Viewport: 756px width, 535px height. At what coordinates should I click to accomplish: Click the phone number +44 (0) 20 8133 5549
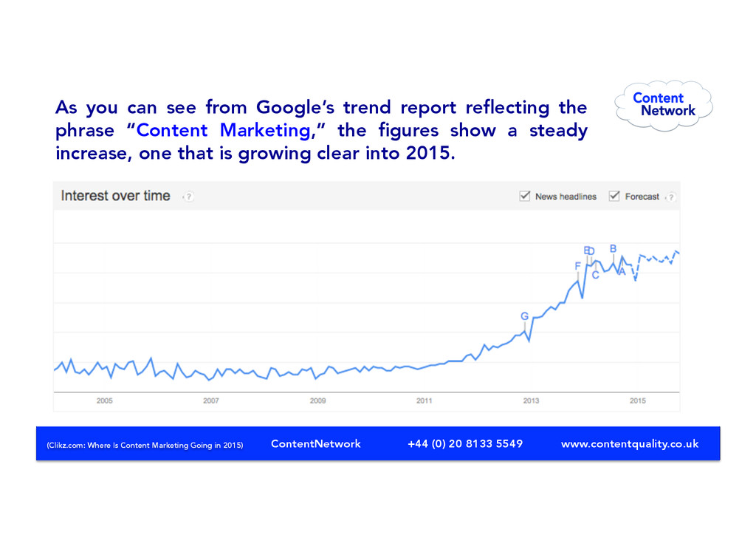[465, 444]
